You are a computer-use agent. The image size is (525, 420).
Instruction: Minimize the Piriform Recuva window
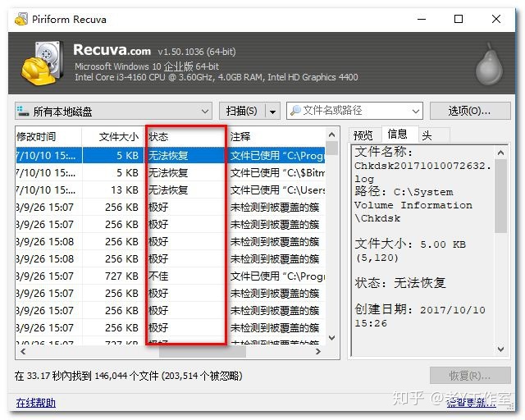pyautogui.click(x=422, y=19)
